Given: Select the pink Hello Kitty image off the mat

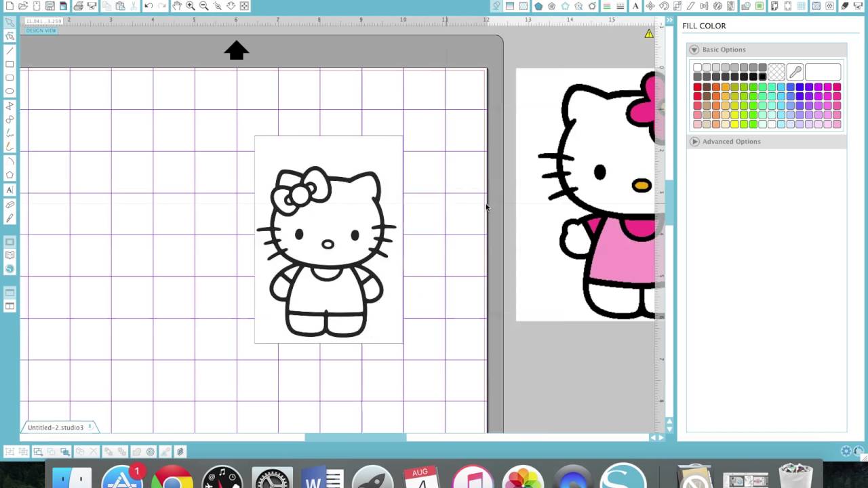Looking at the screenshot, I should pos(586,195).
